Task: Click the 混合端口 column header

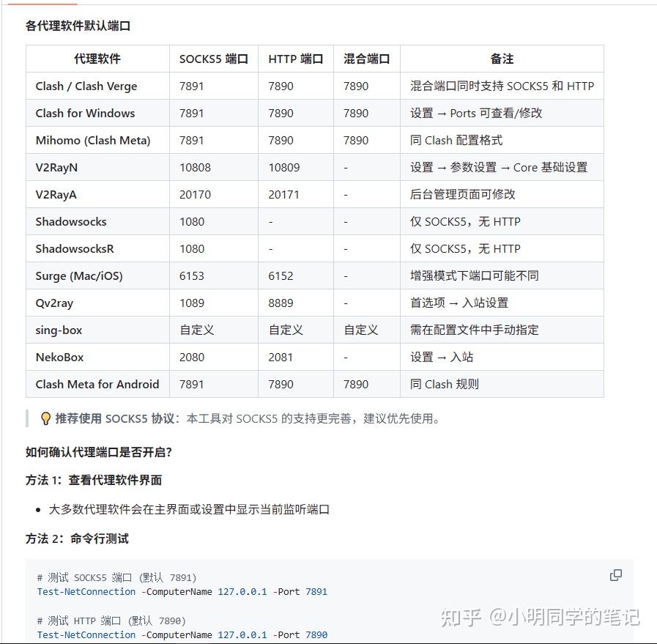Action: coord(366,59)
